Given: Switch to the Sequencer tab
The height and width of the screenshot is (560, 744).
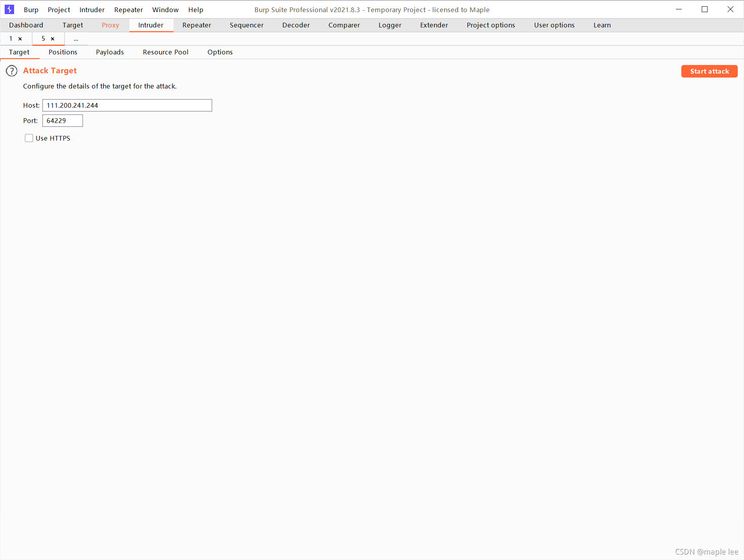Looking at the screenshot, I should pos(247,25).
